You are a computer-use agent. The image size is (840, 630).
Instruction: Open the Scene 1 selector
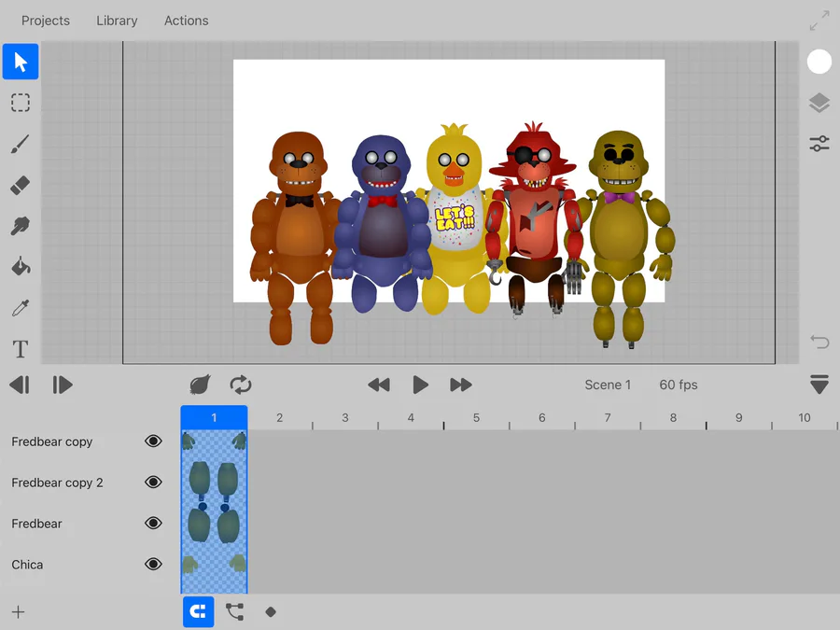click(x=608, y=385)
